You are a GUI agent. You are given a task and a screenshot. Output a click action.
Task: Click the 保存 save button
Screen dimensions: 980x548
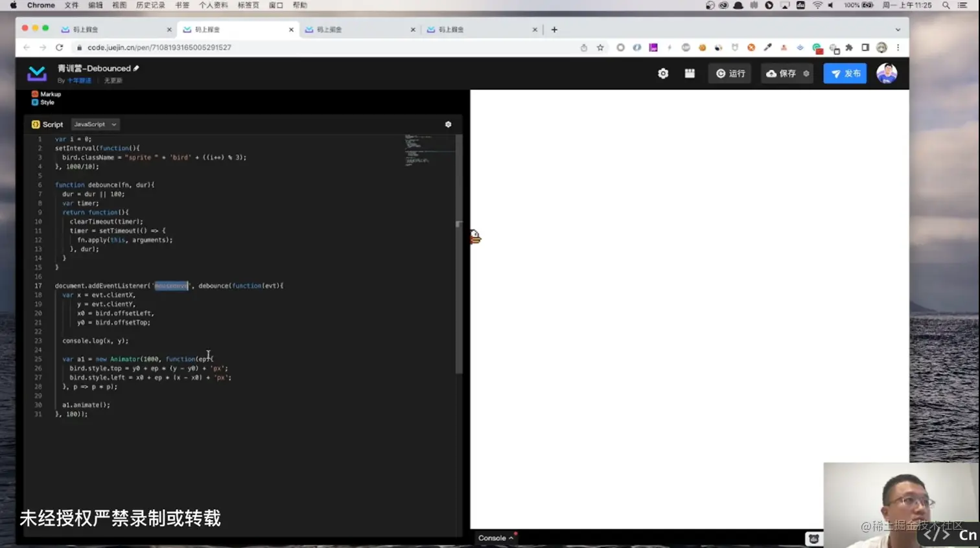(x=782, y=74)
